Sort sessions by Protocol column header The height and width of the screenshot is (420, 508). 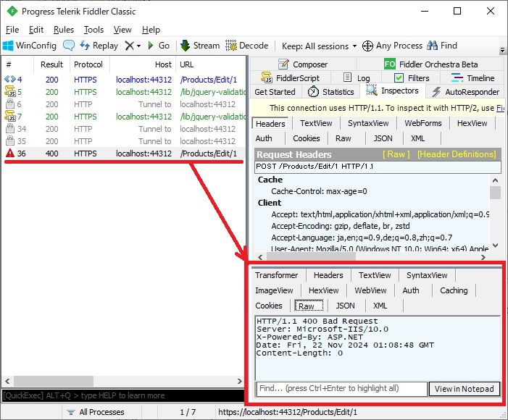tap(88, 64)
